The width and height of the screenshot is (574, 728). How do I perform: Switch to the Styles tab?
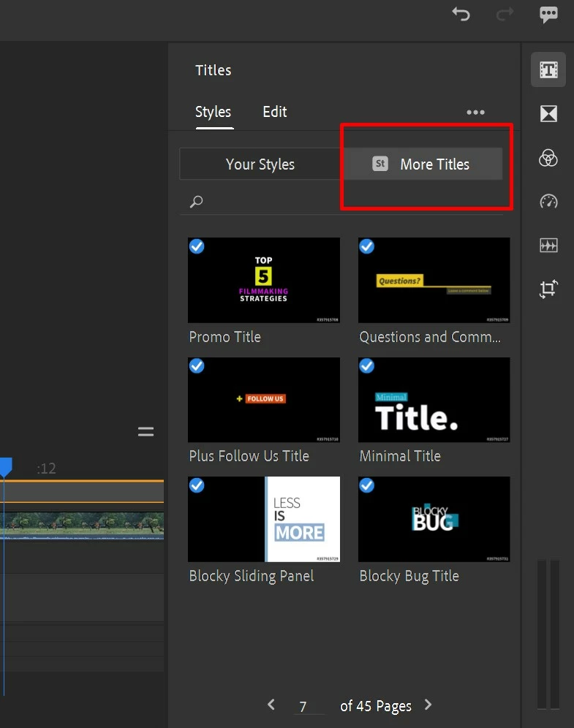tap(214, 112)
